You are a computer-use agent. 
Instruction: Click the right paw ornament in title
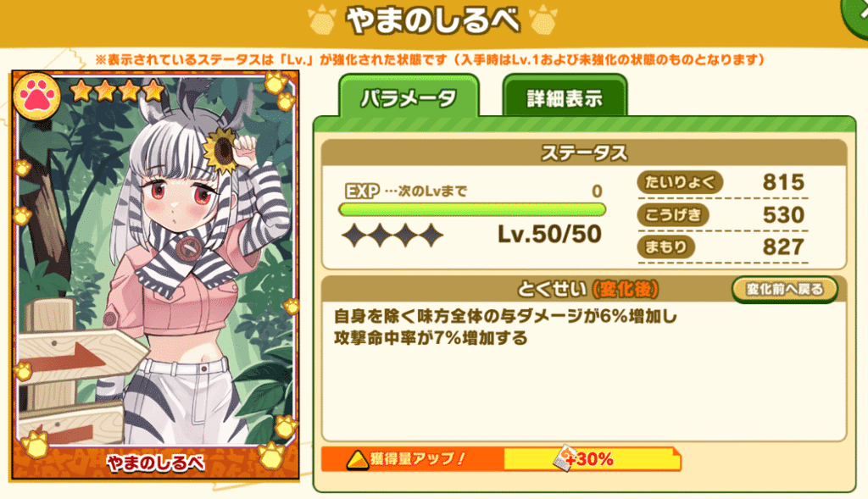[543, 20]
